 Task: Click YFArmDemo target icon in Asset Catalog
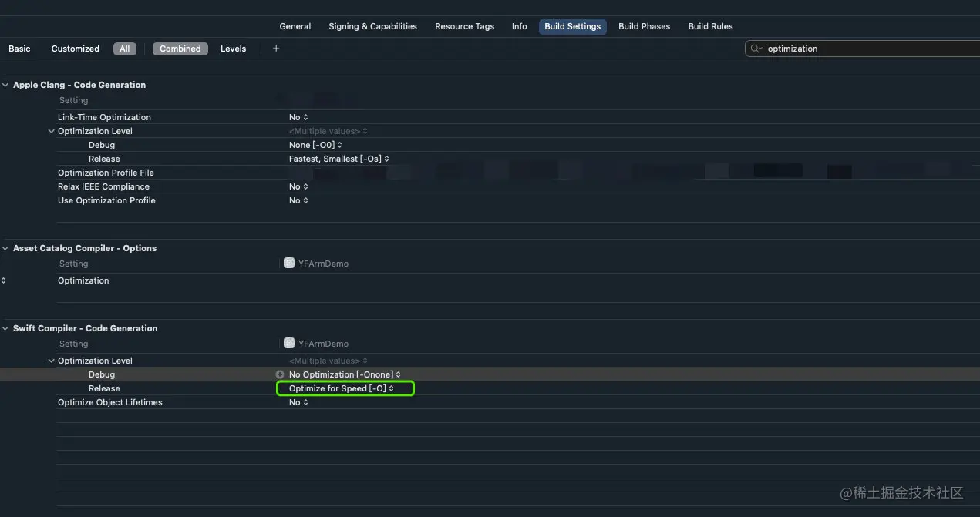[x=289, y=264]
